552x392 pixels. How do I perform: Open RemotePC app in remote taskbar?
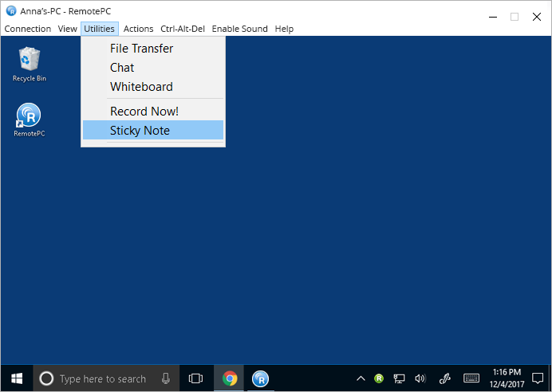[260, 379]
